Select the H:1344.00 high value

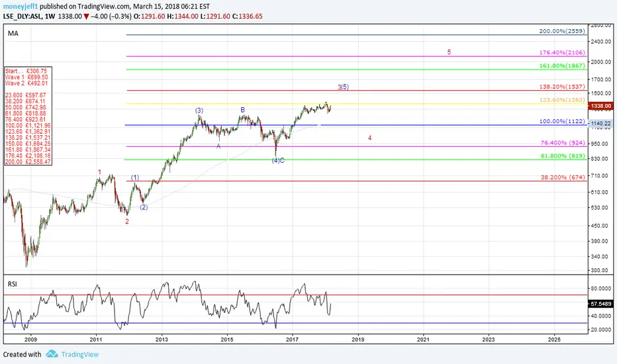[x=183, y=16]
